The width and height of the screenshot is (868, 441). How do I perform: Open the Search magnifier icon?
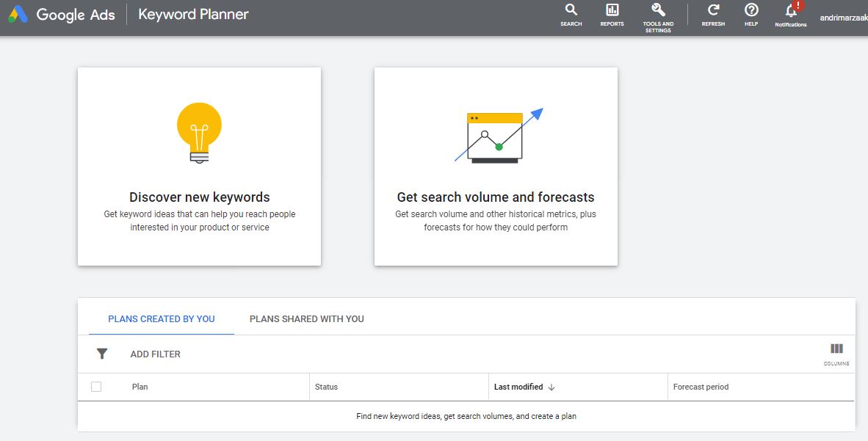(571, 10)
